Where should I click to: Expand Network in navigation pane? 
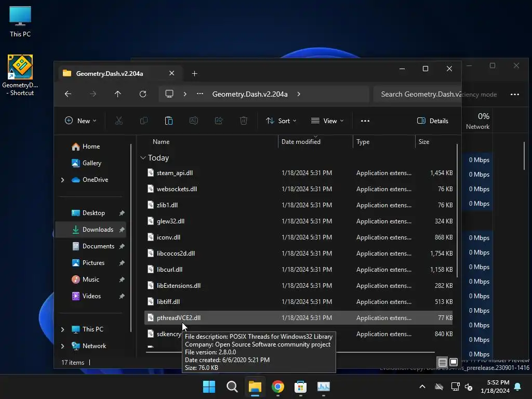coord(62,346)
